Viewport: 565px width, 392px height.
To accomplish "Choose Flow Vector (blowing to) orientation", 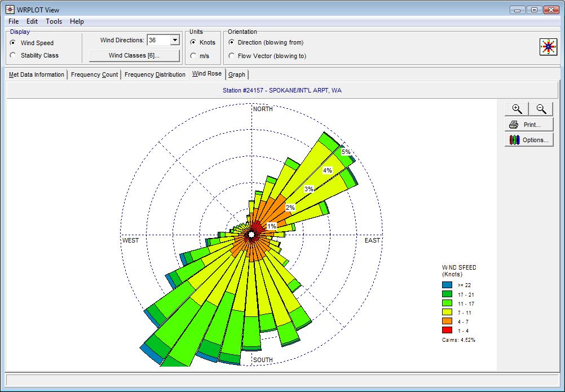I will coord(232,56).
